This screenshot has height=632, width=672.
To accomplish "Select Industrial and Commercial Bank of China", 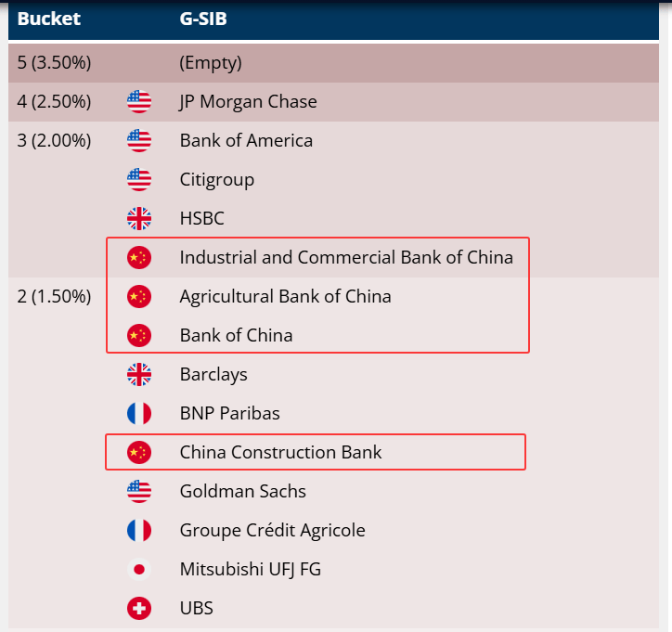I will (345, 258).
